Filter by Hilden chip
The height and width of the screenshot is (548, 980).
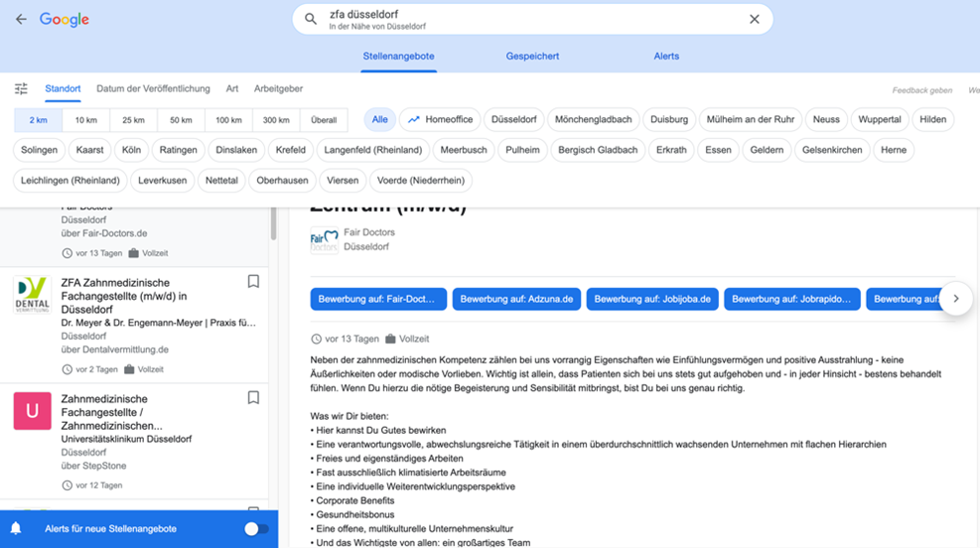coord(933,119)
